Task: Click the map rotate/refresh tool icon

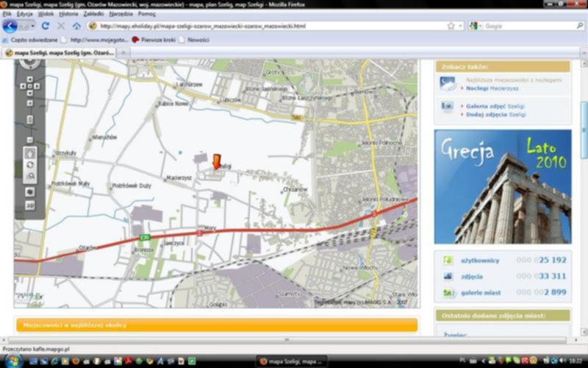Action: [30, 165]
